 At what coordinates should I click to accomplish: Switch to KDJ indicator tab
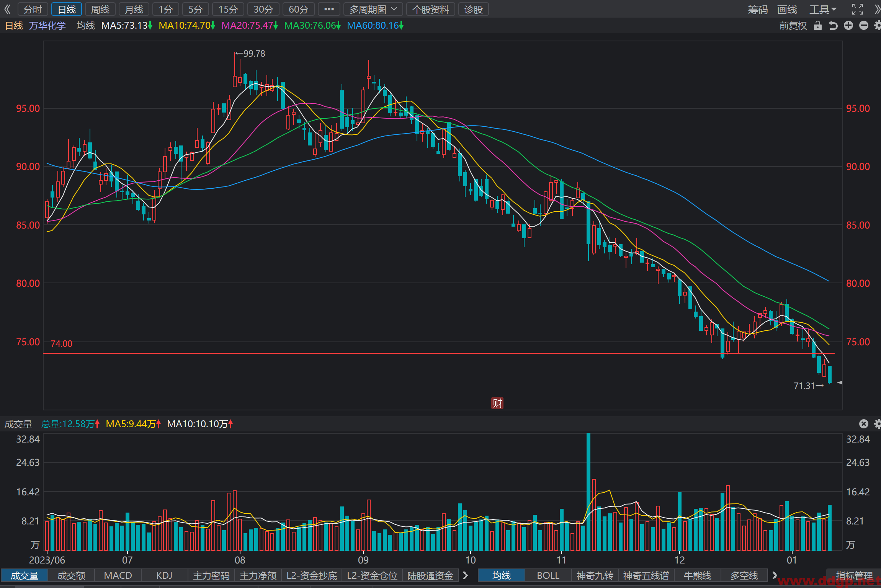(165, 575)
